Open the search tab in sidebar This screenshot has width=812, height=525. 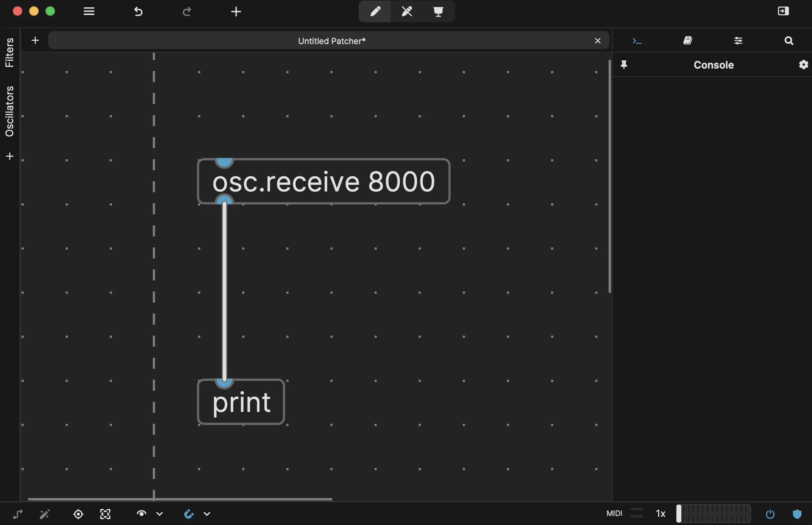pyautogui.click(x=789, y=40)
